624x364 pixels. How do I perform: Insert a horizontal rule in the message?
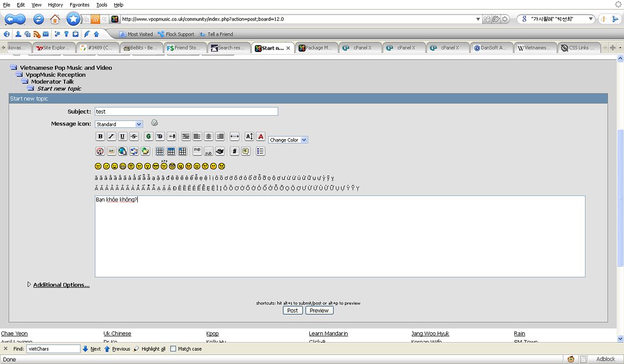[234, 137]
